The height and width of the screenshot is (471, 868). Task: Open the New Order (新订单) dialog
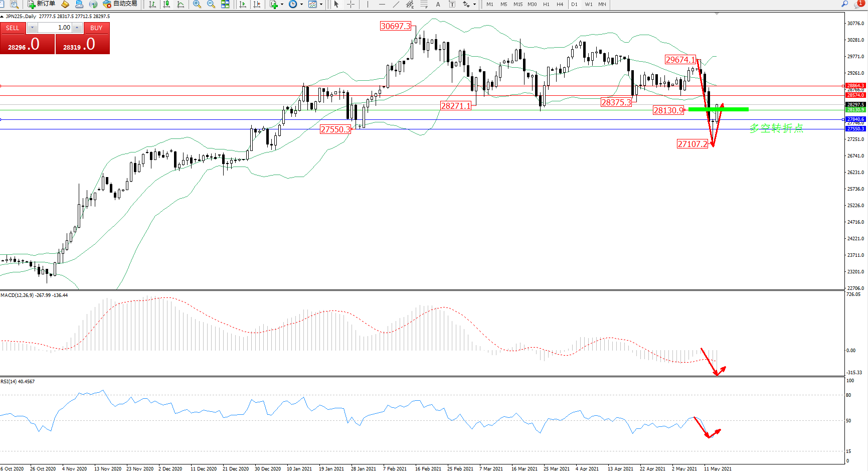pos(41,4)
